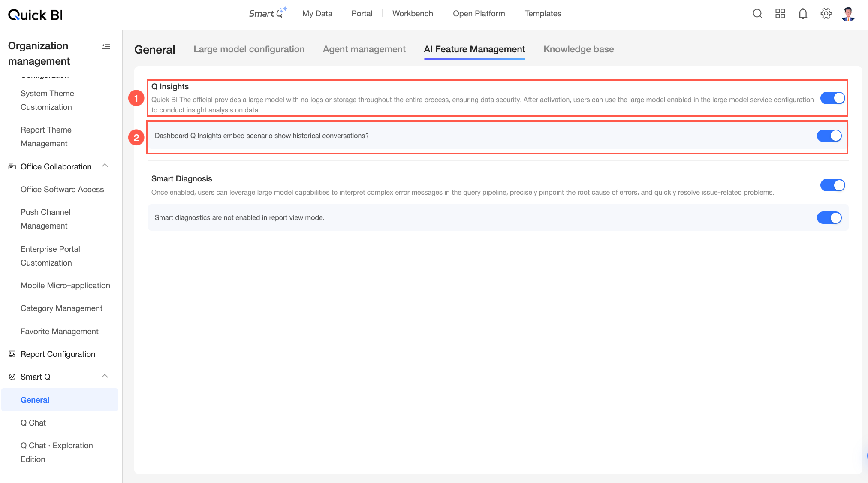Image resolution: width=868 pixels, height=483 pixels.
Task: Open Office Software Access
Action: coord(62,189)
